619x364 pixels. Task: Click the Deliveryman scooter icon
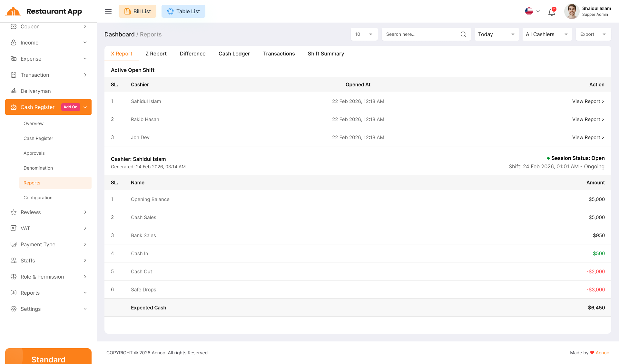14,91
